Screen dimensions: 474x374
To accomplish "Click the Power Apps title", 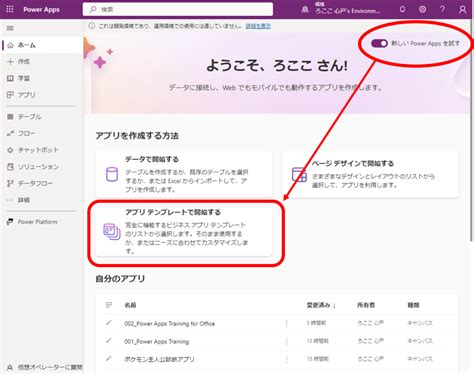I will click(41, 9).
